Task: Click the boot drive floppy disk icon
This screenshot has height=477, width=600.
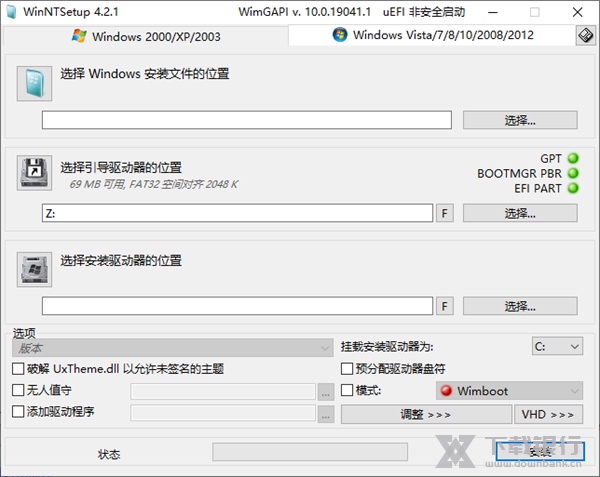Action: click(34, 173)
